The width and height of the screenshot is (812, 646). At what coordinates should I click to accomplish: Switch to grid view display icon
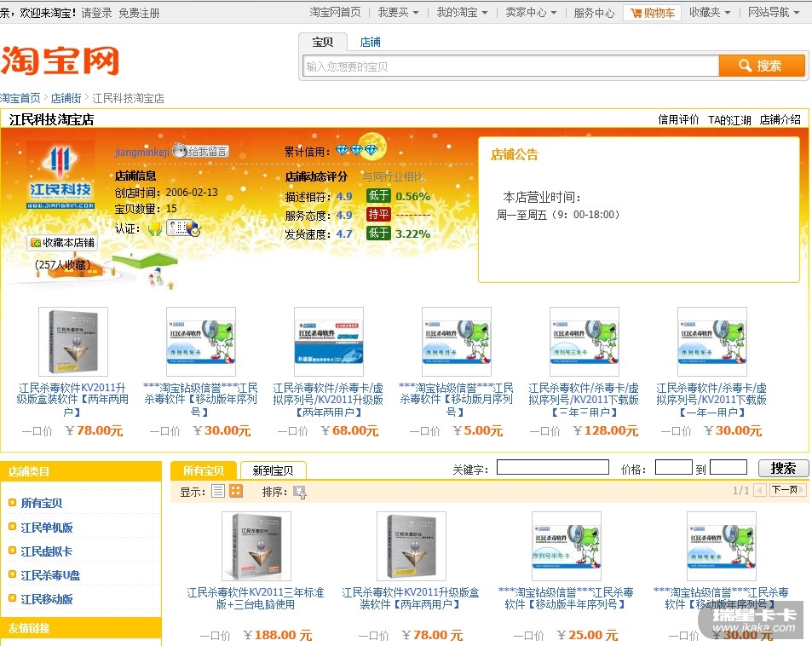click(x=236, y=491)
